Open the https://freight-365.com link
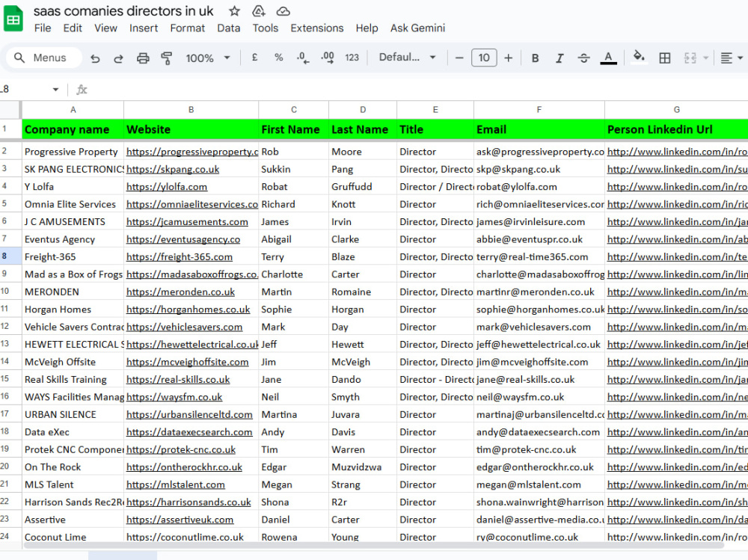Viewport: 748px width, 560px height. [180, 257]
